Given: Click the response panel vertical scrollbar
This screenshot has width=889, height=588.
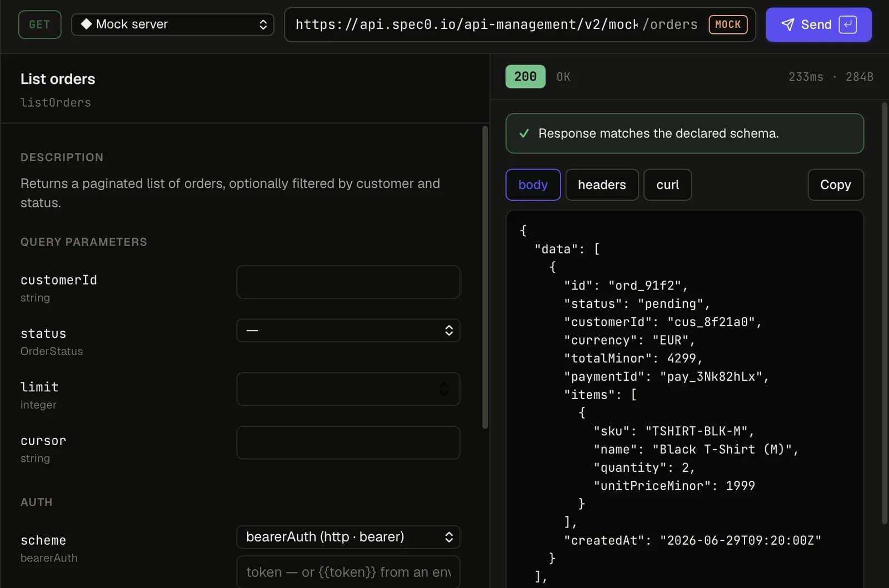Looking at the screenshot, I should (x=885, y=313).
